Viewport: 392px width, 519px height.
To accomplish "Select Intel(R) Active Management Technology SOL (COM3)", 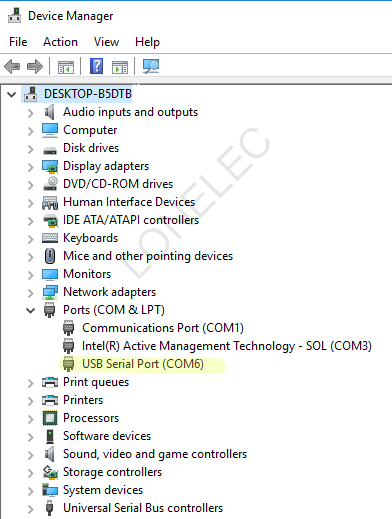I will pyautogui.click(x=227, y=346).
